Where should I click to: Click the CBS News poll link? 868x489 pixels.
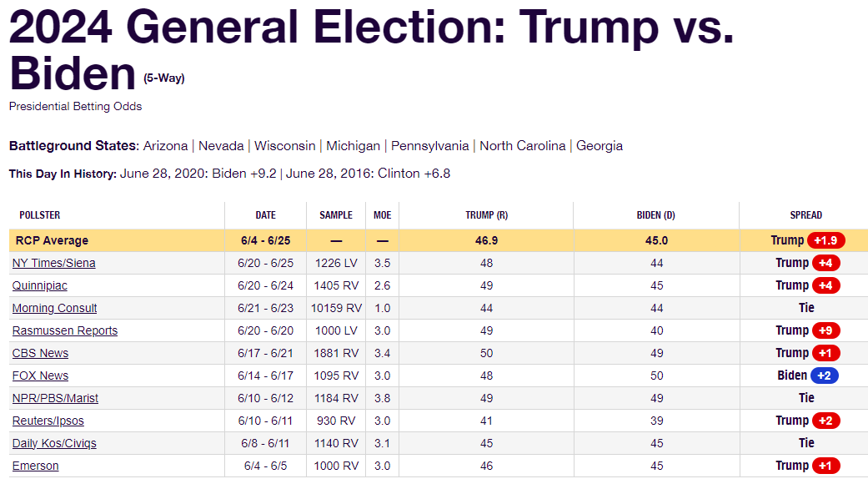click(x=40, y=353)
